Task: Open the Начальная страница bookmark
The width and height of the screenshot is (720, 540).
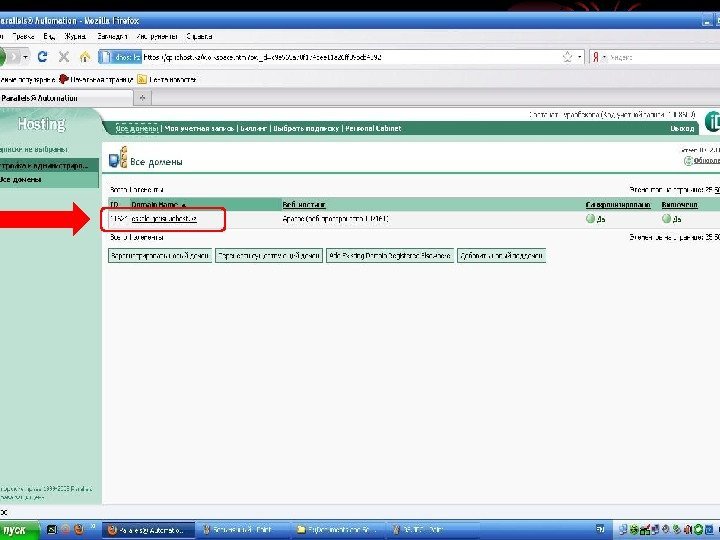Action: pos(96,79)
